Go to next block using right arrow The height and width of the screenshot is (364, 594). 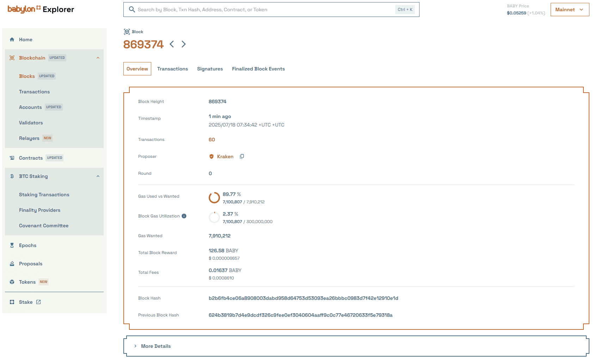click(184, 44)
